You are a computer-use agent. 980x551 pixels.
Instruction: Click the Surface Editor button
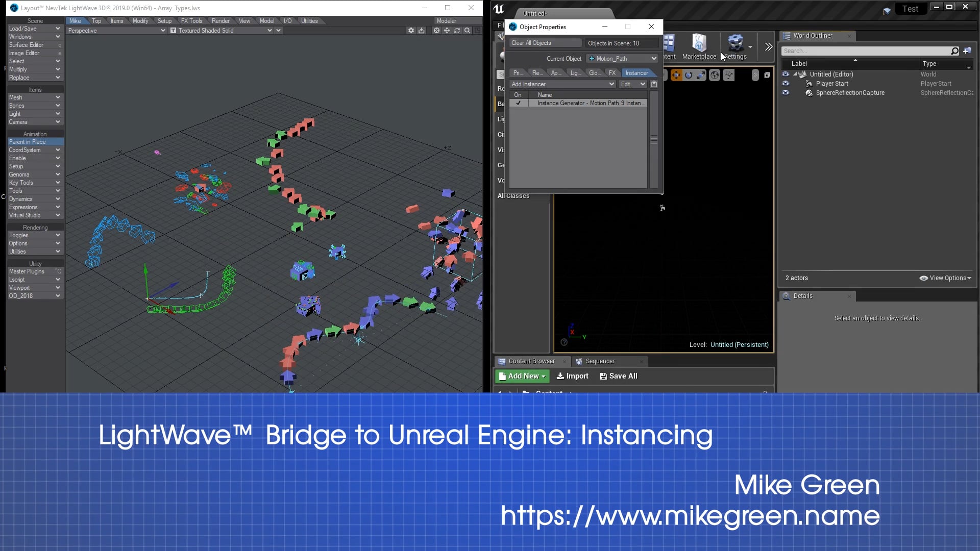[35, 45]
